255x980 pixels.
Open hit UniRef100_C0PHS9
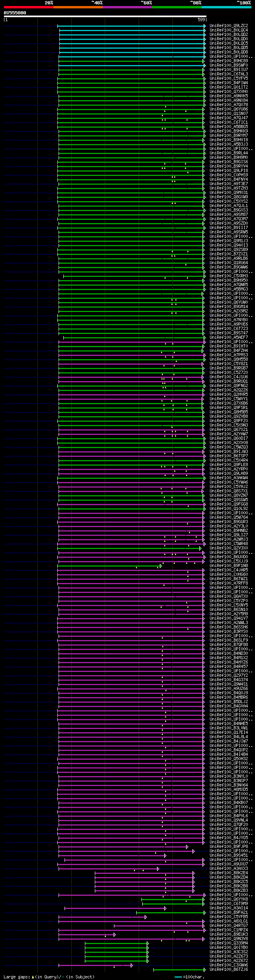click(x=229, y=175)
